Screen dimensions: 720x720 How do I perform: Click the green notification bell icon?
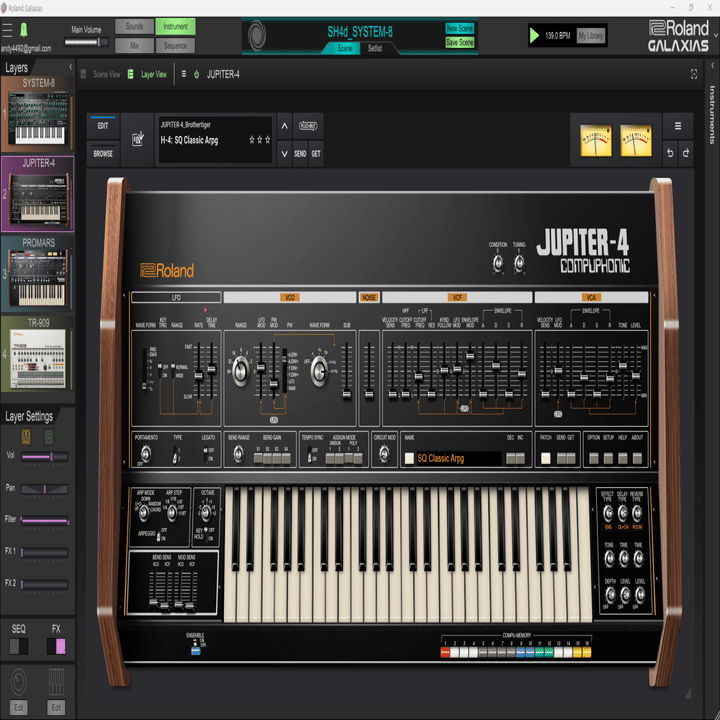pyautogui.click(x=24, y=30)
